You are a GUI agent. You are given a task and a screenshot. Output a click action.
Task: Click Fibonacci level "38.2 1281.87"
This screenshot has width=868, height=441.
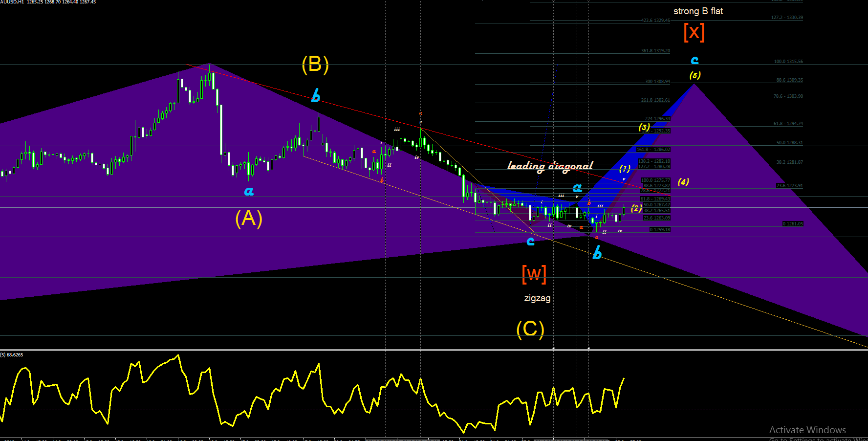(790, 162)
